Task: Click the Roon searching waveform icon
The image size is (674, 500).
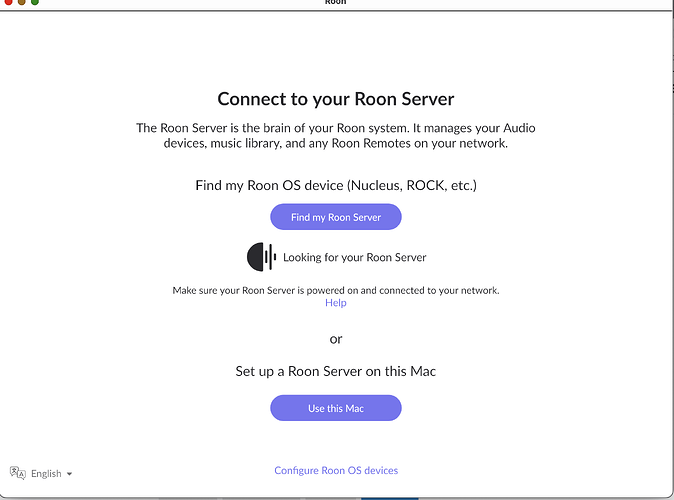Action: tap(261, 257)
